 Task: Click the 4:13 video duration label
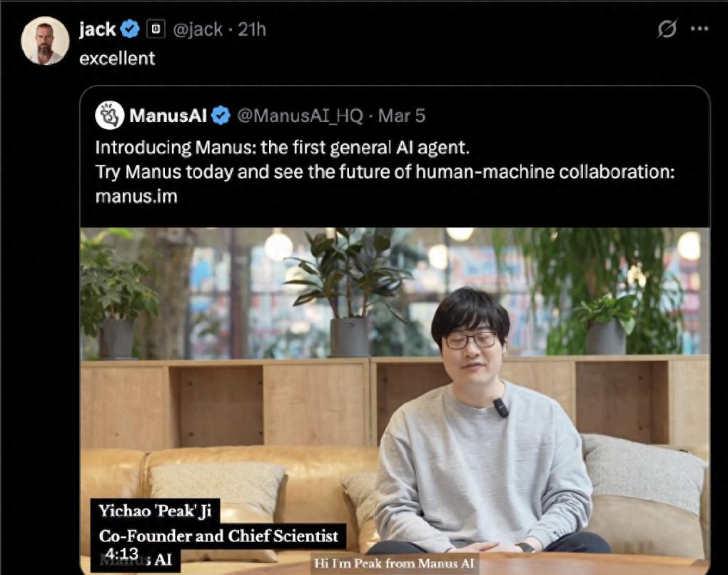(x=121, y=553)
